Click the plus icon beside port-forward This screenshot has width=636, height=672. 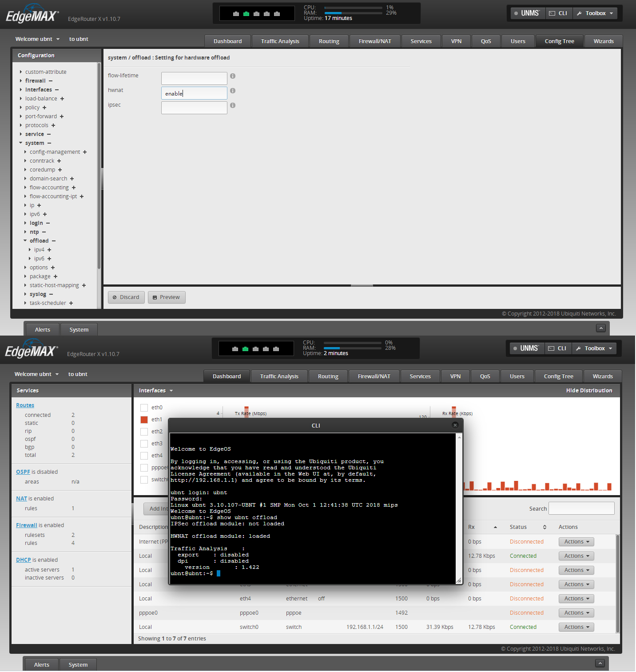(62, 116)
